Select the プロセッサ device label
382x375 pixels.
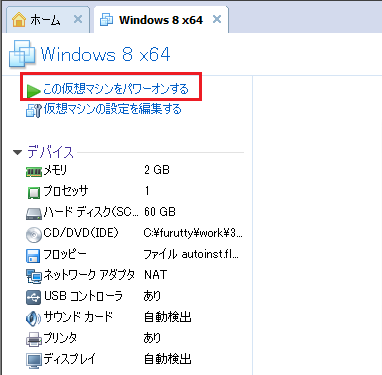click(x=66, y=191)
